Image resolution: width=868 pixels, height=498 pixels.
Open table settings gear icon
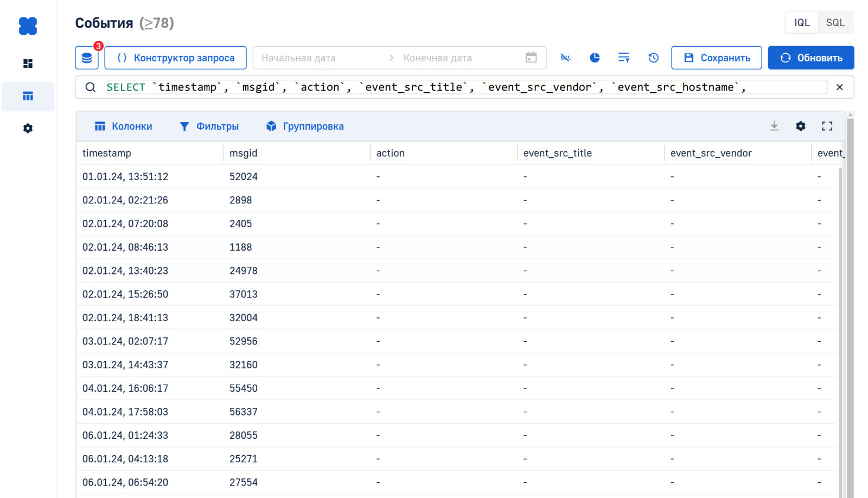[x=801, y=126]
